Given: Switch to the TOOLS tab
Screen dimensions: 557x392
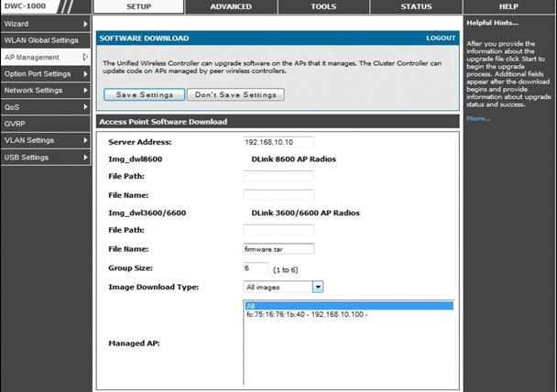Looking at the screenshot, I should pos(322,6).
